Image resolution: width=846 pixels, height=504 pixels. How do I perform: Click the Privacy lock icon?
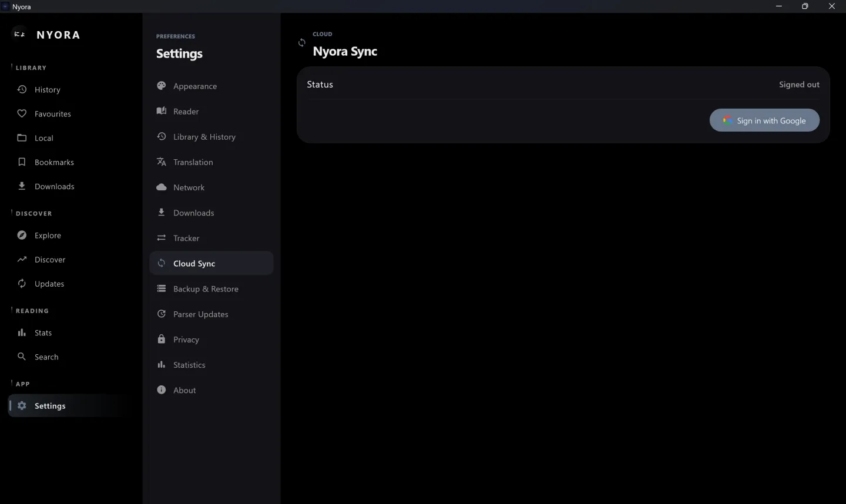click(x=162, y=339)
